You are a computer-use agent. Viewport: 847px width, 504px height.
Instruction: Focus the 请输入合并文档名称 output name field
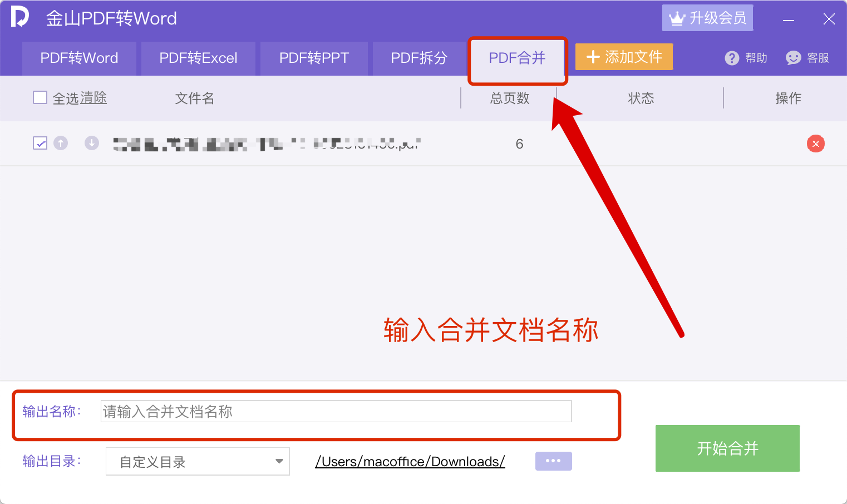(x=336, y=411)
